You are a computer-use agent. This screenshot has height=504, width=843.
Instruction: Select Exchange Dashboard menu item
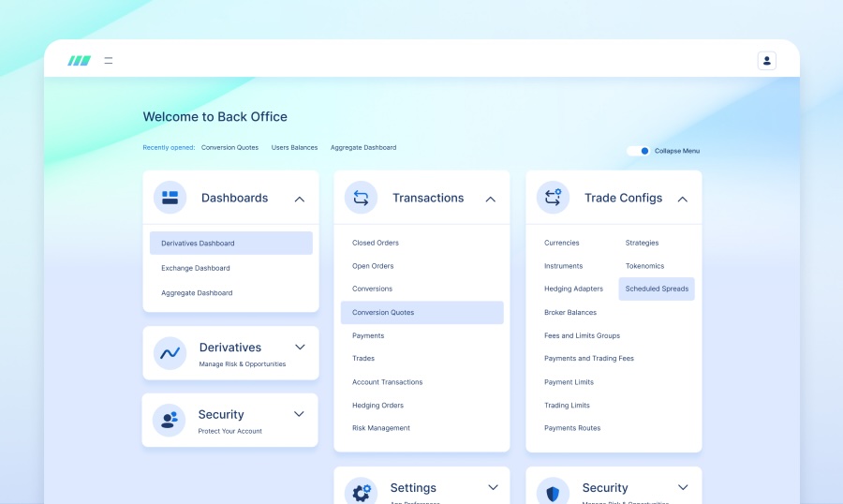196,268
